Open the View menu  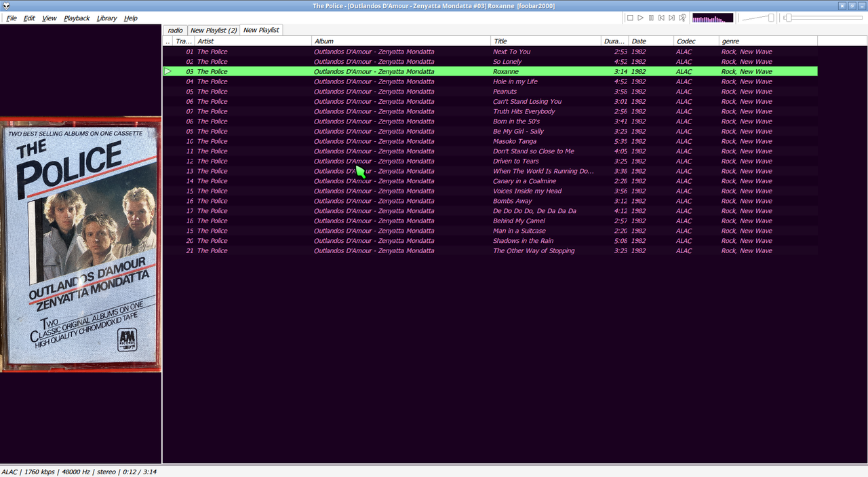click(50, 18)
